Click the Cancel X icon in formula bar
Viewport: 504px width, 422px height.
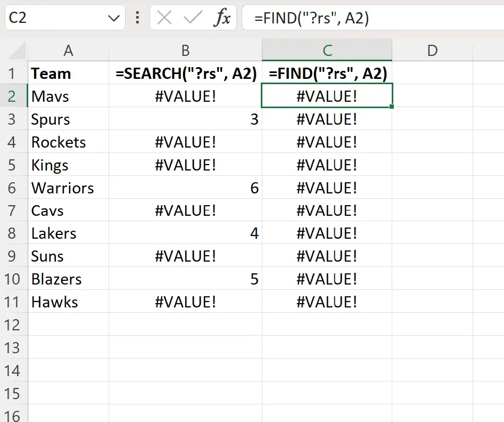tap(165, 19)
